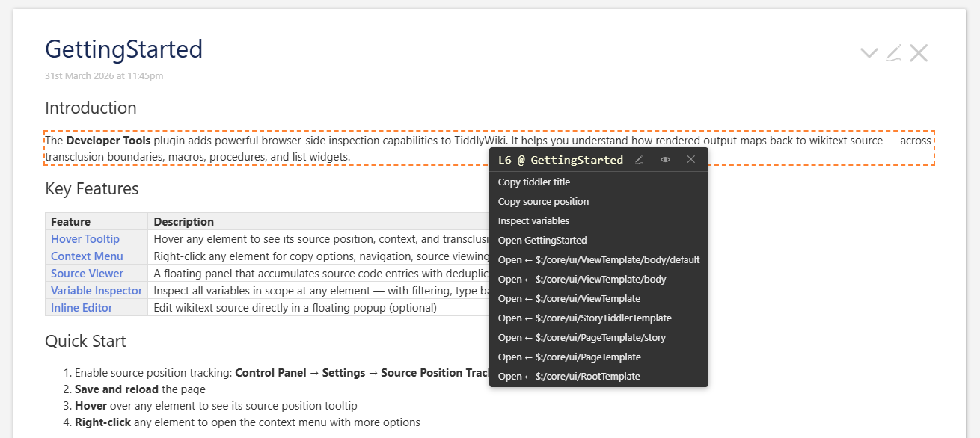Image resolution: width=980 pixels, height=438 pixels.
Task: Dismiss the context menu with its X icon
Action: (x=691, y=160)
